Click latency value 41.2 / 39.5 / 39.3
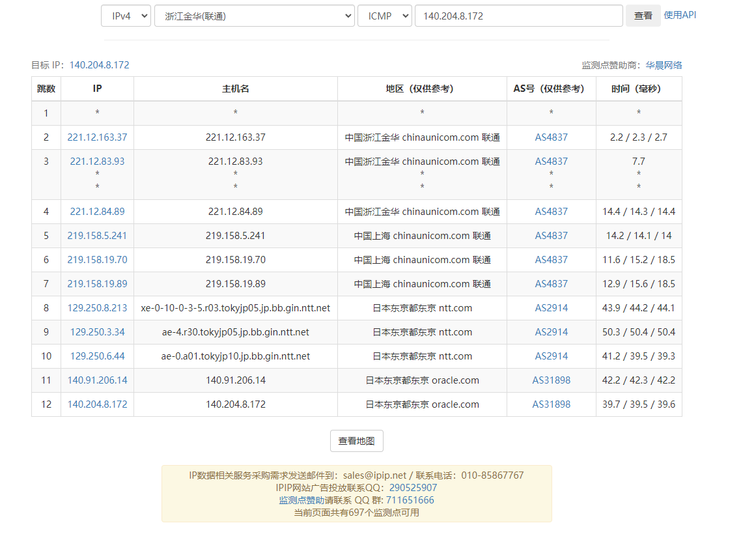This screenshot has width=756, height=536. (639, 356)
